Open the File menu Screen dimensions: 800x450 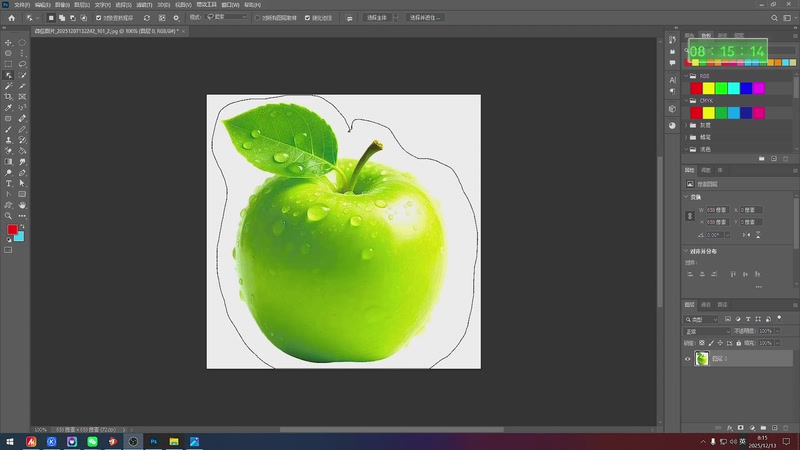pyautogui.click(x=22, y=5)
